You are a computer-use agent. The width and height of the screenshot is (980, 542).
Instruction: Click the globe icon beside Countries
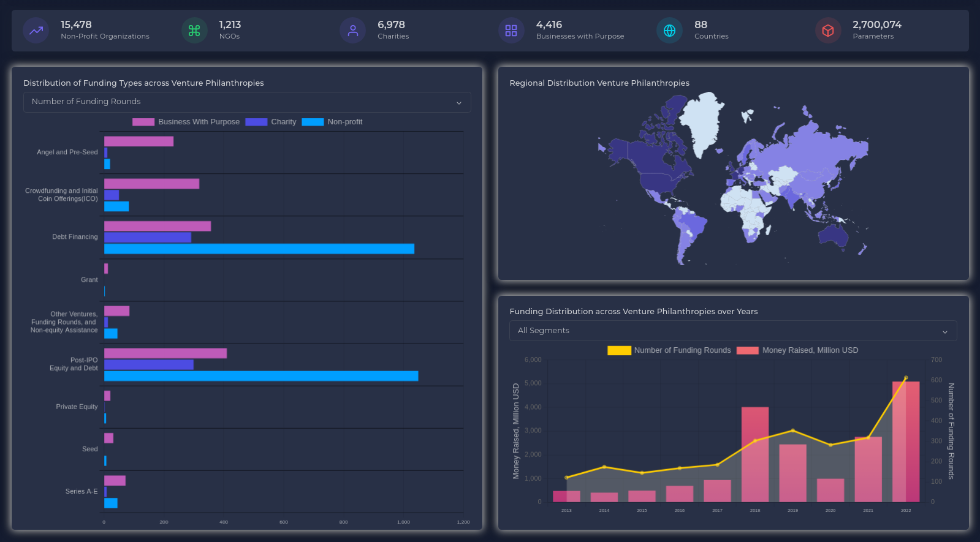click(x=669, y=31)
